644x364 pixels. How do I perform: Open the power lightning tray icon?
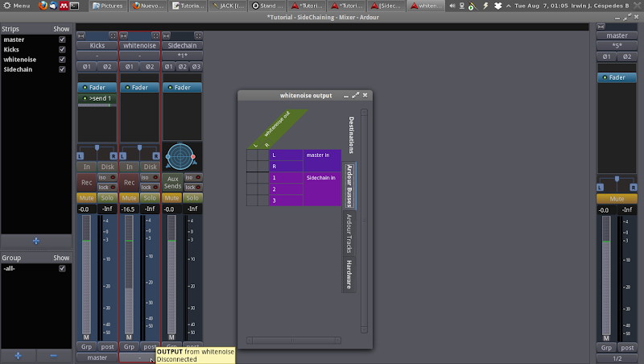point(485,6)
